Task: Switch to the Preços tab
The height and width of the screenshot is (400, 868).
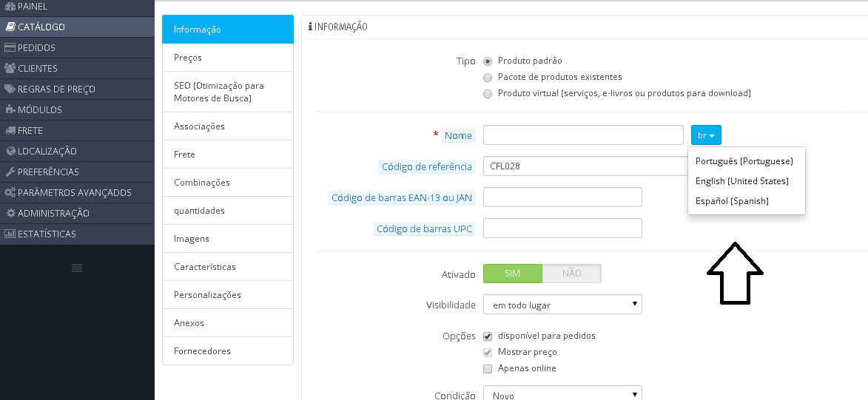Action: click(227, 58)
